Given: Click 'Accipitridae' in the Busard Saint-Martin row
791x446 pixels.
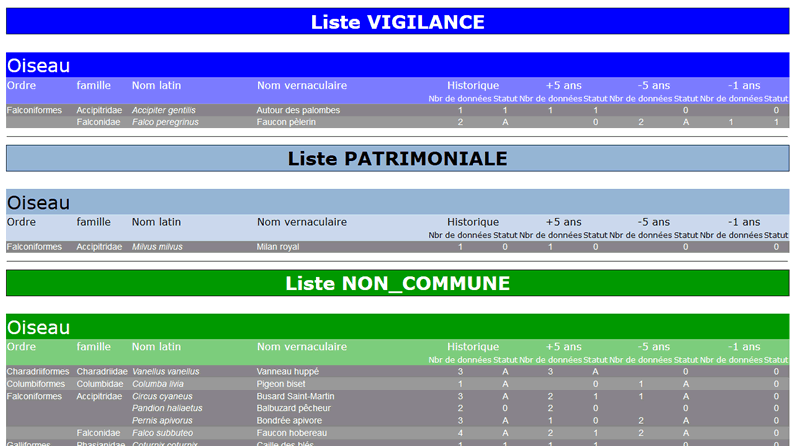Looking at the screenshot, I should (99, 396).
